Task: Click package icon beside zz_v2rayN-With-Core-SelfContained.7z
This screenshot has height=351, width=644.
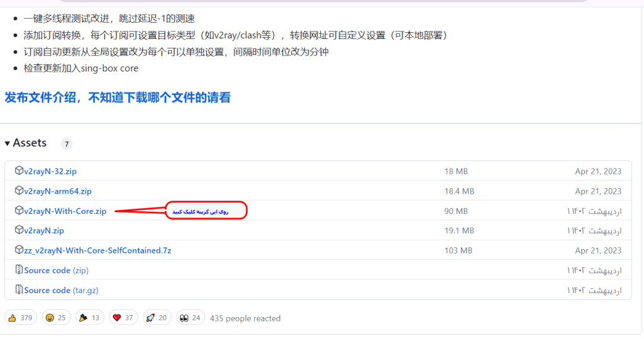Action: (19, 250)
